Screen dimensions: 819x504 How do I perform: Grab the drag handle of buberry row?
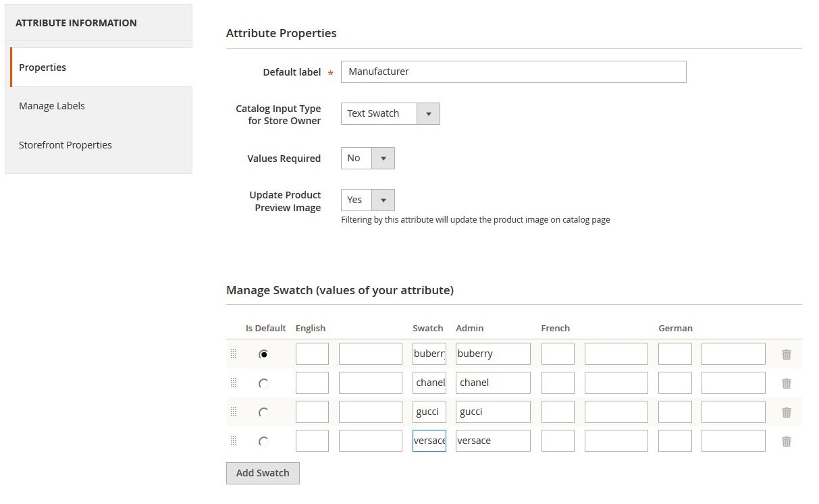[234, 354]
